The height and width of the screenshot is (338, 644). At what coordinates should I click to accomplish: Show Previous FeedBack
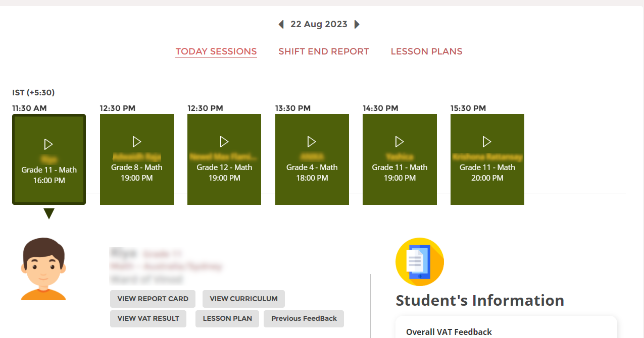point(304,318)
